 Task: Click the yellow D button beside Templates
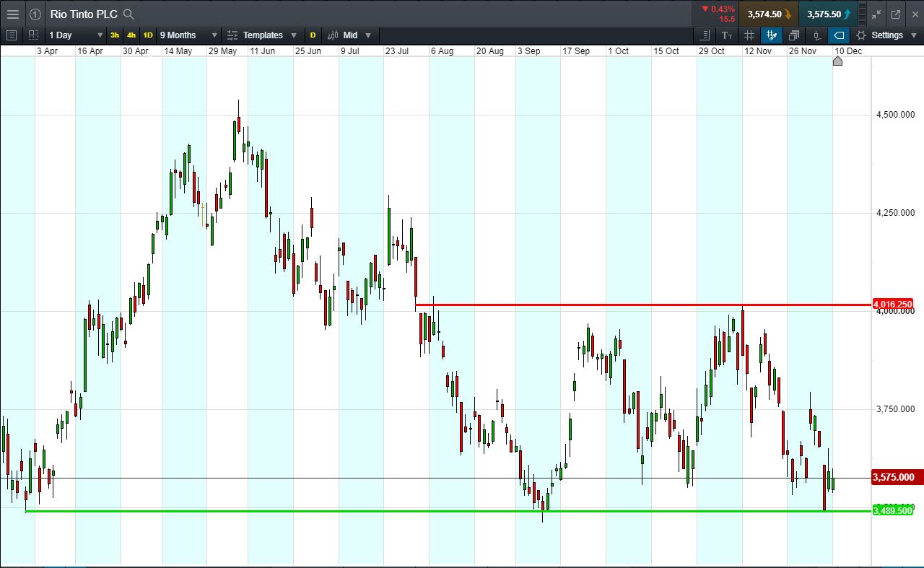coord(313,35)
